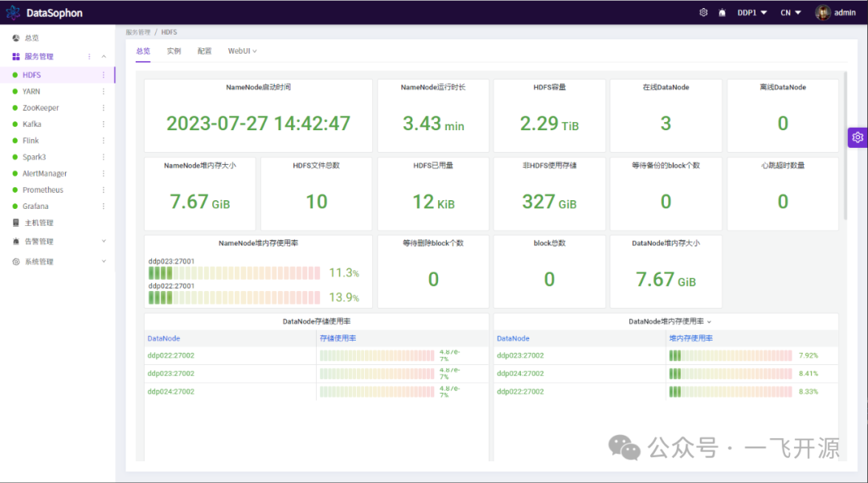The height and width of the screenshot is (483, 868).
Task: Open the purple floating settings gear panel
Action: point(858,137)
